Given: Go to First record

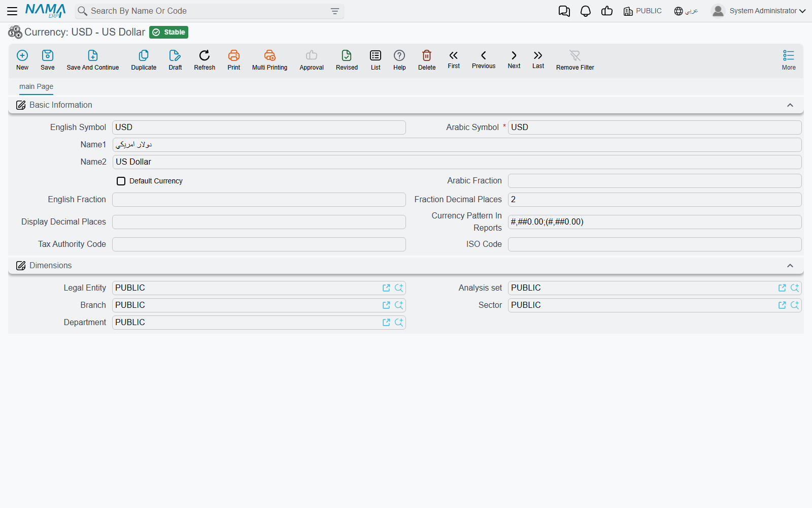Looking at the screenshot, I should point(454,59).
